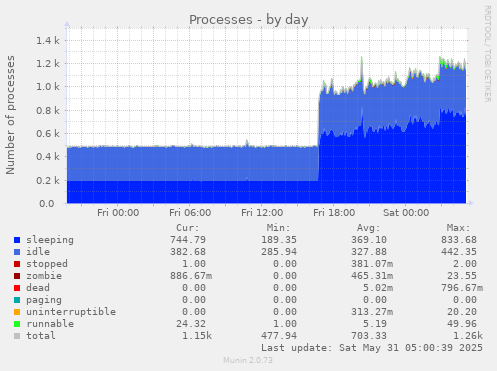Click the 'Fri 06:00' x-axis label

pos(190,213)
